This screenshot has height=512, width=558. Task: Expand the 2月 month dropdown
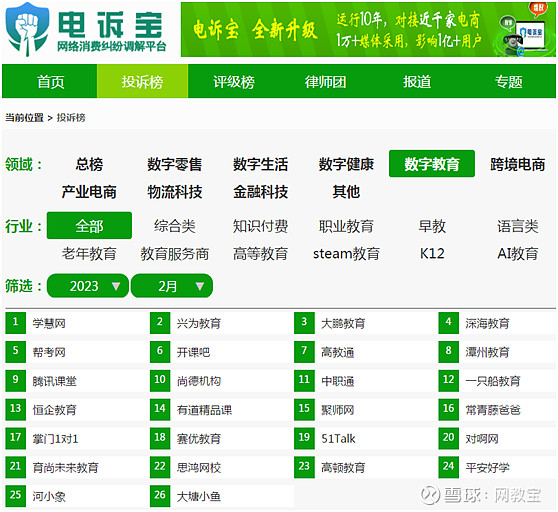point(172,286)
